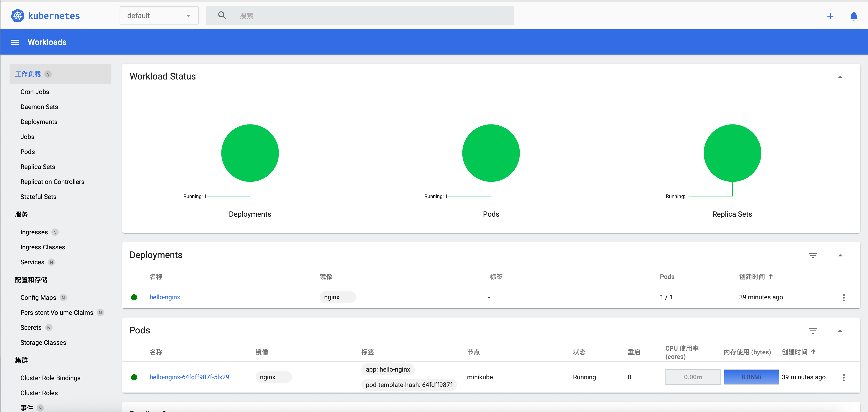This screenshot has width=868, height=412.
Task: Click the kubernetes brand text
Action: click(54, 16)
